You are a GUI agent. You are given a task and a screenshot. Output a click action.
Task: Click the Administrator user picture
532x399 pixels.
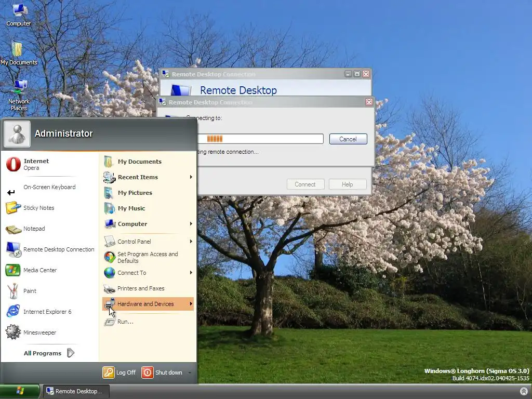pyautogui.click(x=17, y=134)
